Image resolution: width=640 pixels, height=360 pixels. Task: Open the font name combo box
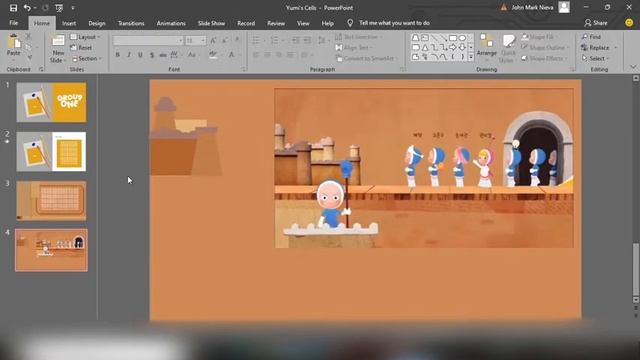coord(148,40)
